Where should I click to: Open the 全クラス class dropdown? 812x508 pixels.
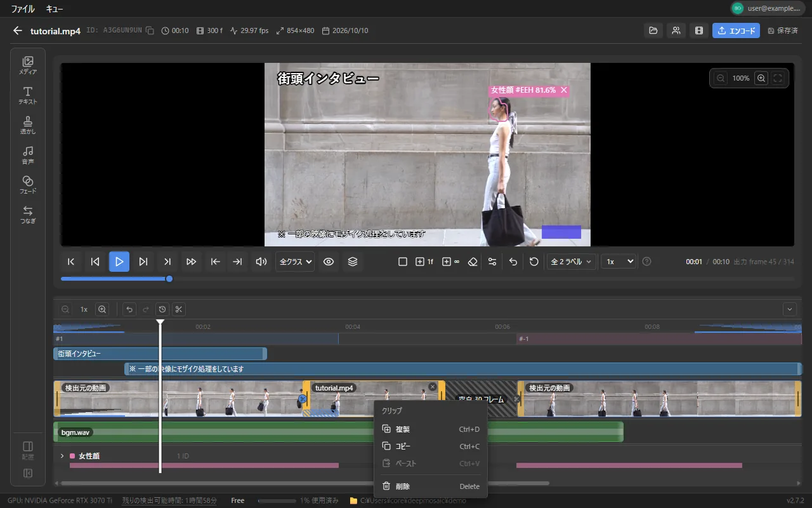coord(295,262)
